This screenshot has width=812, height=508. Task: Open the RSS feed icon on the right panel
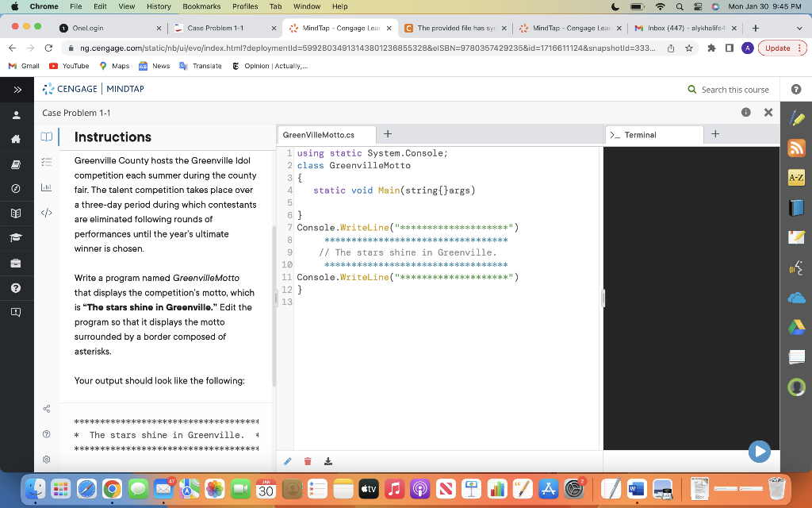796,148
